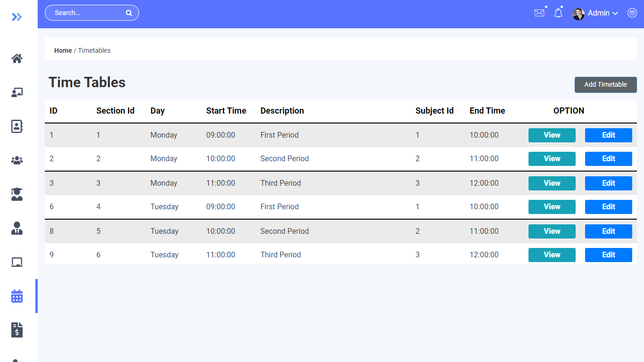
Task: Click the Day column header
Action: pyautogui.click(x=157, y=111)
